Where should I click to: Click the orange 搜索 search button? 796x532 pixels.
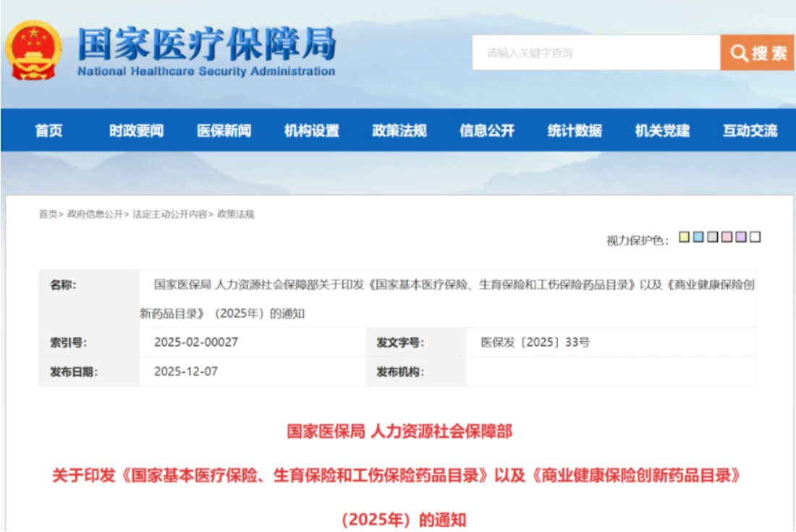click(757, 53)
